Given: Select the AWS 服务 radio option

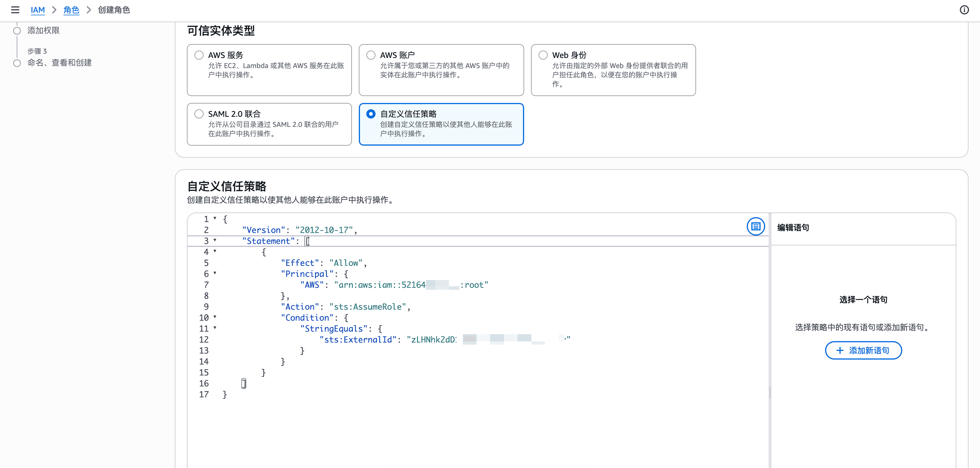Looking at the screenshot, I should point(199,55).
